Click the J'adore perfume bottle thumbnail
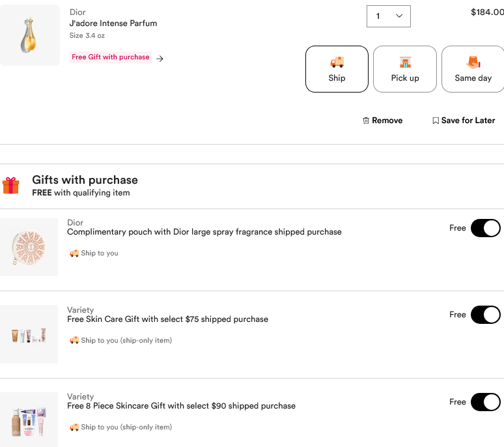The image size is (504, 447). (30, 35)
